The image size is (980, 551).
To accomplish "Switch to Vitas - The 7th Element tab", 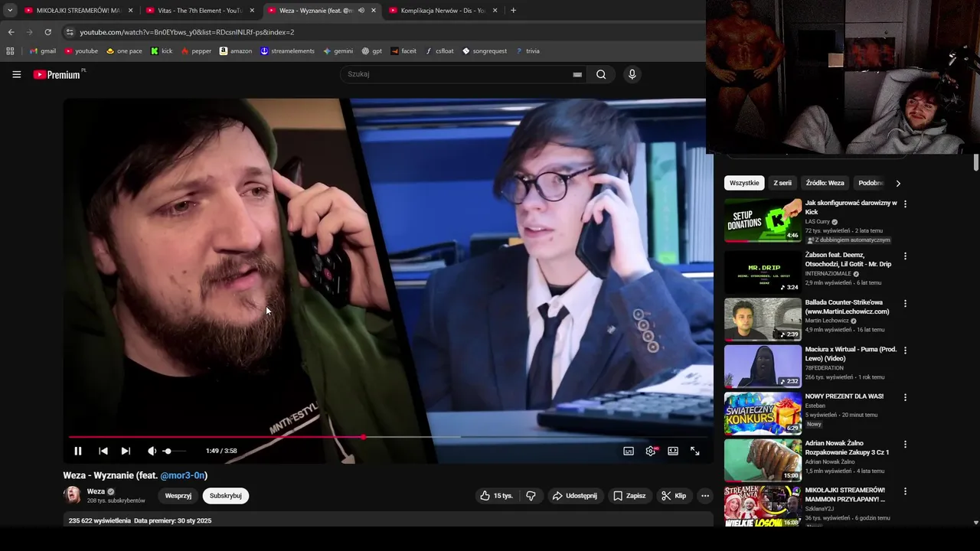I will click(x=200, y=11).
